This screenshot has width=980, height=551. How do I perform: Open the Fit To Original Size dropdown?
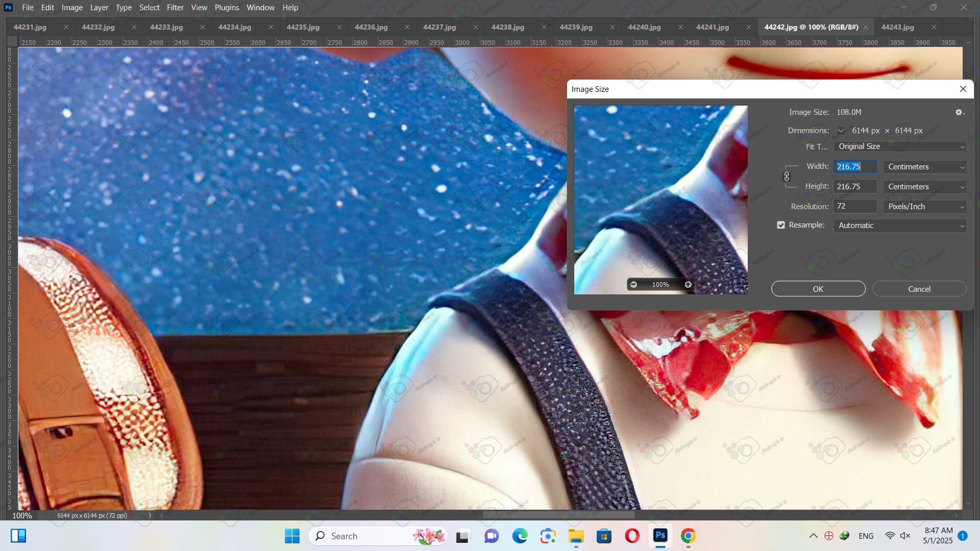click(x=900, y=146)
